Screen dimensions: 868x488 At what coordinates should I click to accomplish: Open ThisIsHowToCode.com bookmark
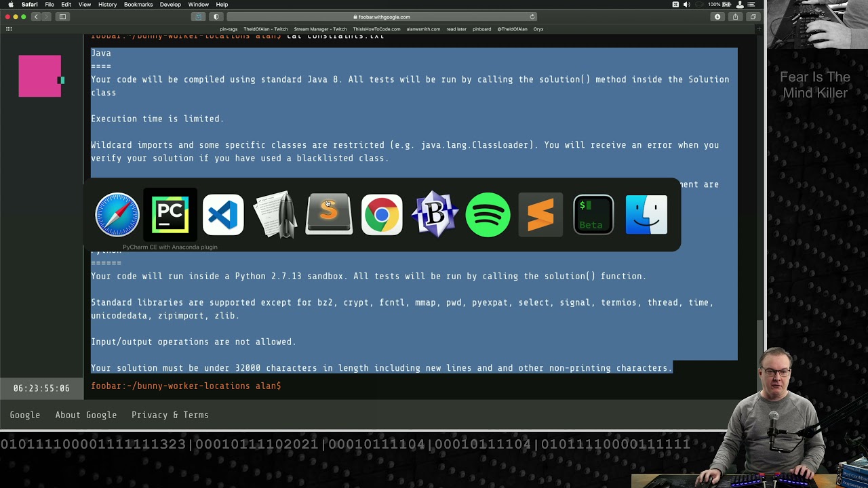(x=377, y=29)
